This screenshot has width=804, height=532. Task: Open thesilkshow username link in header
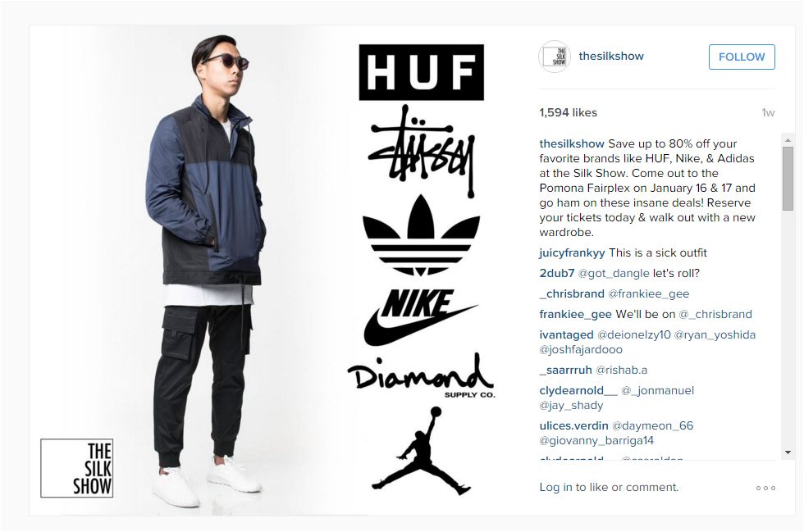pyautogui.click(x=611, y=56)
